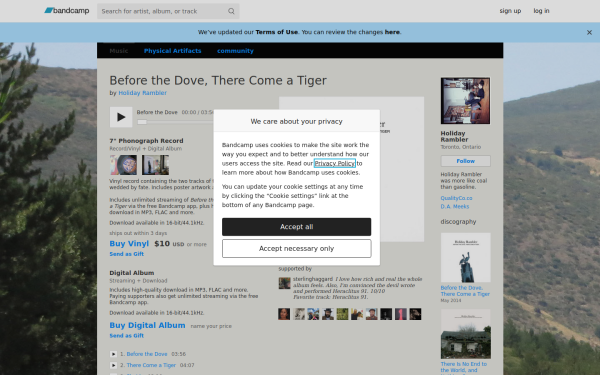This screenshot has width=600, height=375.
Task: Open the log in link
Action: (541, 11)
